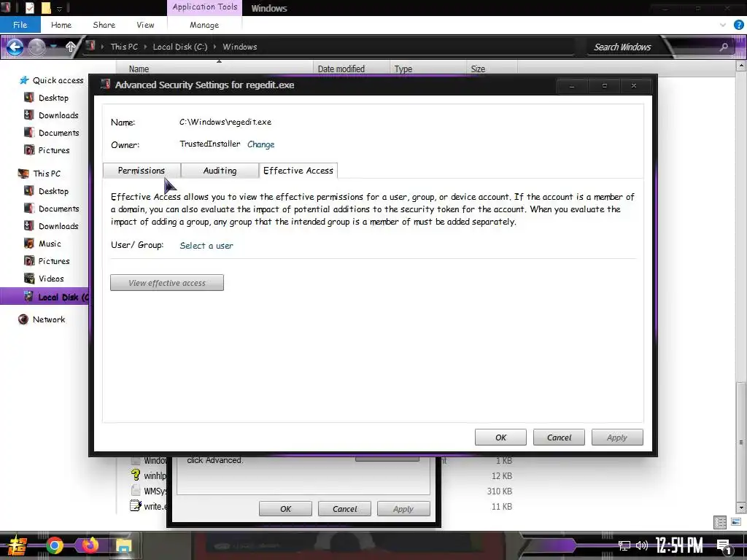The height and width of the screenshot is (560, 747).
Task: Click Cancel in Advanced Security Settings
Action: [559, 437]
